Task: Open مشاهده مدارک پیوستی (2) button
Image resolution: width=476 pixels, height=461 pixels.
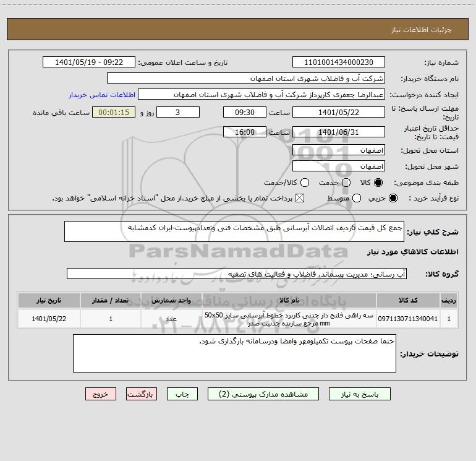Action: click(x=263, y=394)
